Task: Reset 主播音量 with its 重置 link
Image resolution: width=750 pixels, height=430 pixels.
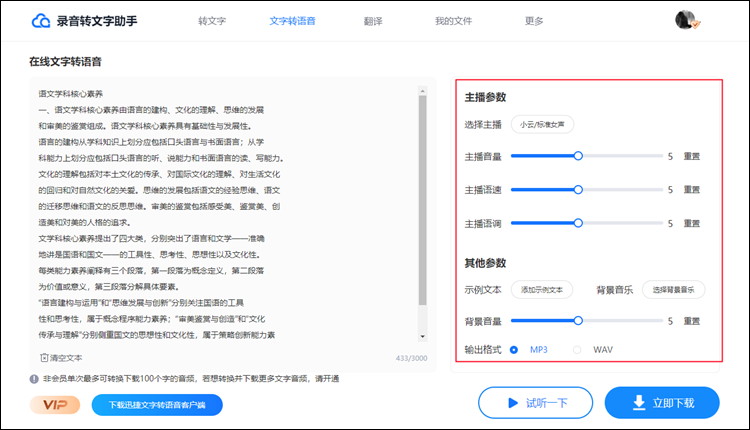Action: click(x=692, y=156)
